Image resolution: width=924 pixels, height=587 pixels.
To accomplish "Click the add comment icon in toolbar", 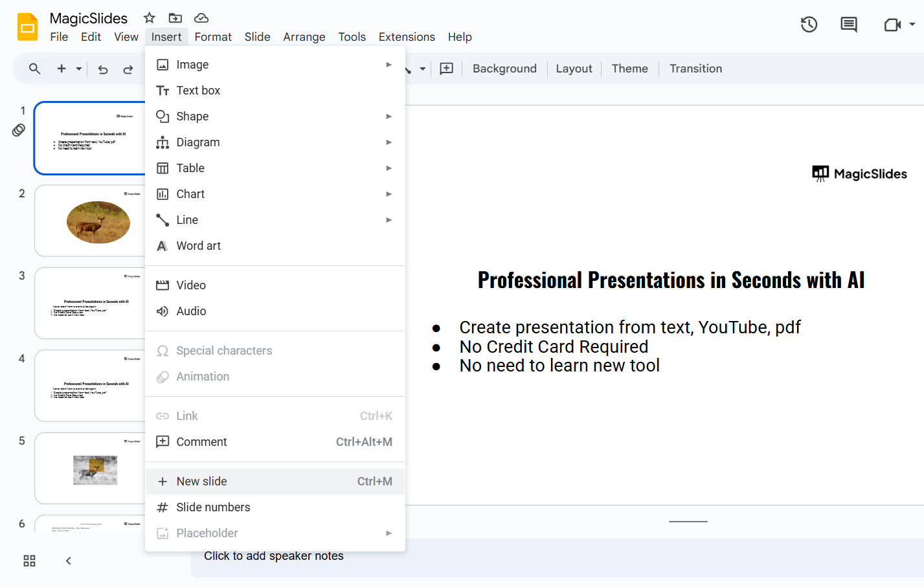I will (447, 69).
